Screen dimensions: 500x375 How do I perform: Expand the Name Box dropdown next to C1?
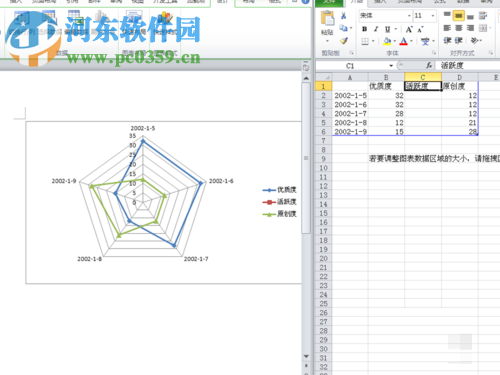click(391, 66)
